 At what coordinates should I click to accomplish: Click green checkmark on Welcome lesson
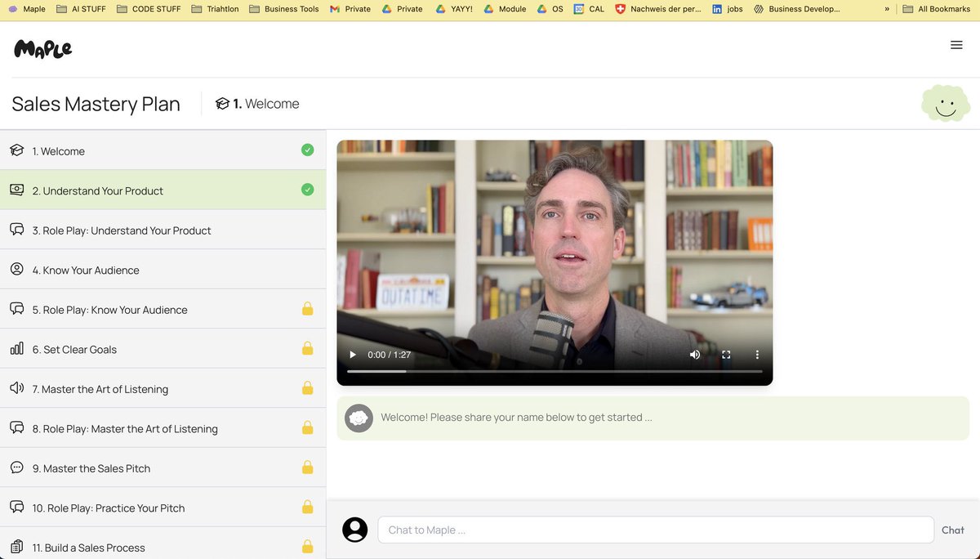[307, 150]
